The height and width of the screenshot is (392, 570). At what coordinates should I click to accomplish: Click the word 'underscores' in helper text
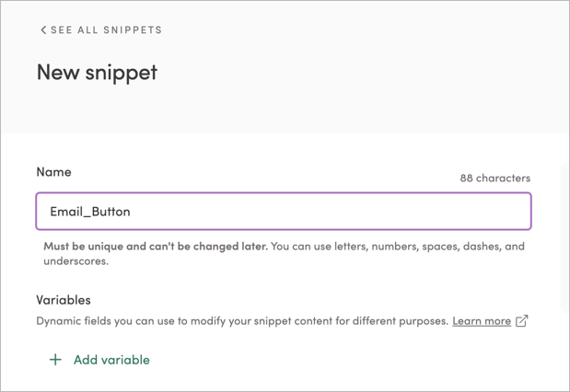tap(76, 261)
